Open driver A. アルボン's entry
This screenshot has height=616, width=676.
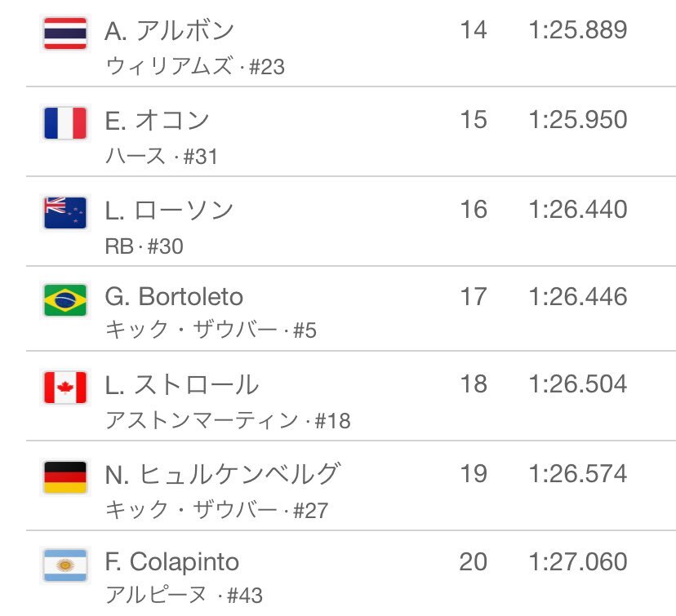click(170, 31)
